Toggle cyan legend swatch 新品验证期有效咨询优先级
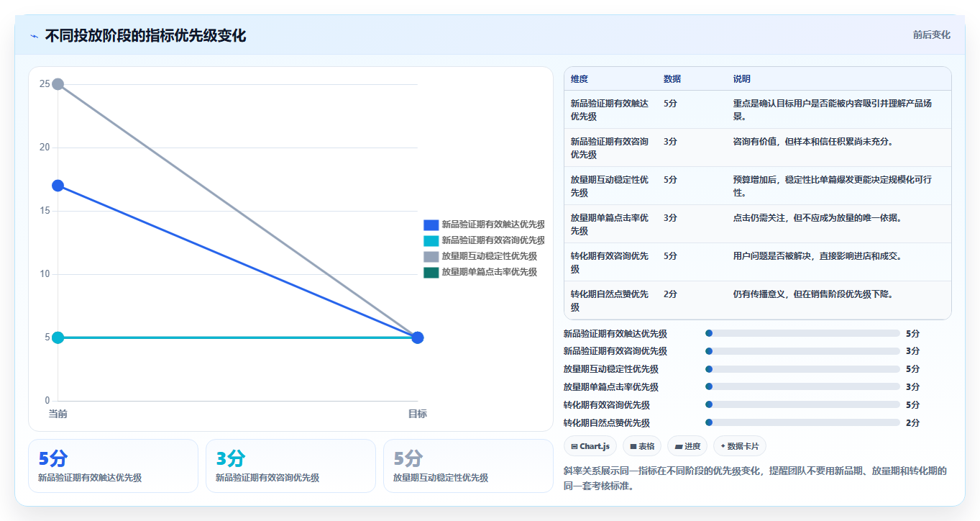The image size is (980, 521). click(x=431, y=240)
